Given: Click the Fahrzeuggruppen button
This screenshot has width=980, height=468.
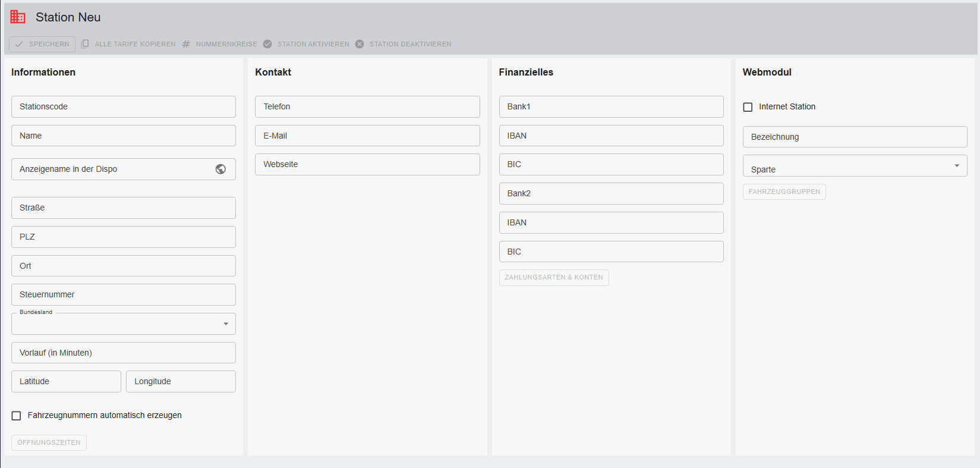Looking at the screenshot, I should [x=784, y=191].
